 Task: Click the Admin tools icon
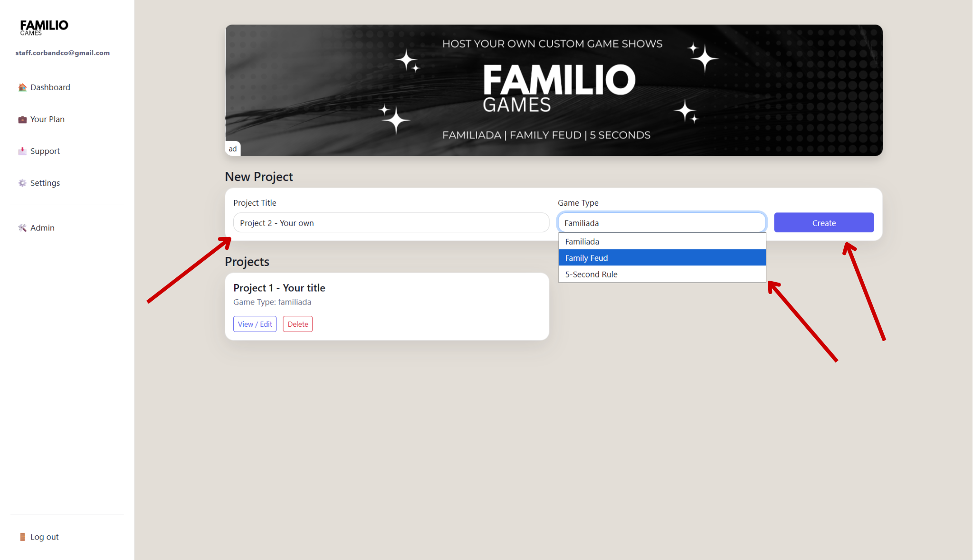pos(22,228)
